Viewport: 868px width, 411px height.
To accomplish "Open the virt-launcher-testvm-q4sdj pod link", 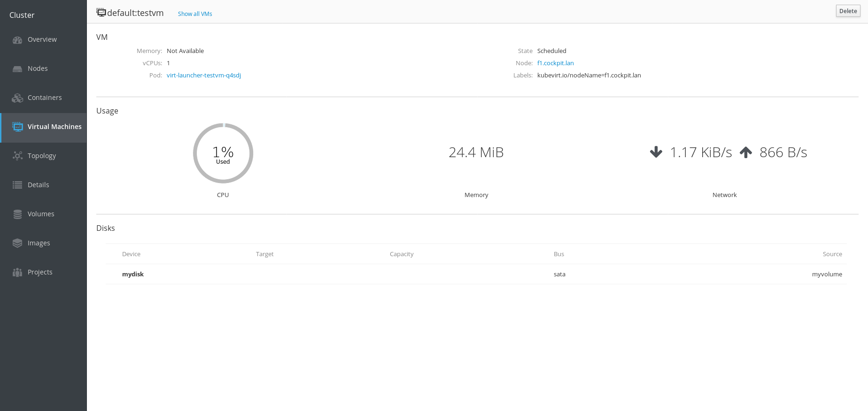I will pyautogui.click(x=204, y=76).
